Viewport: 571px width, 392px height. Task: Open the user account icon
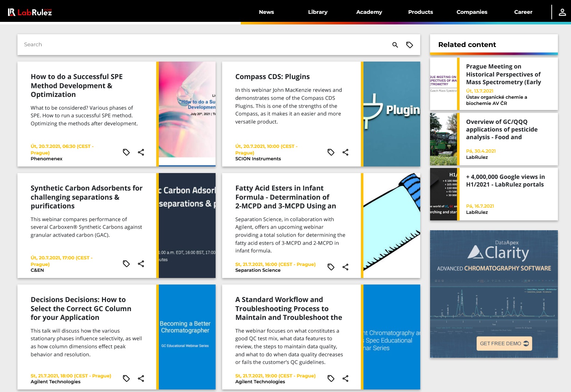click(x=562, y=12)
